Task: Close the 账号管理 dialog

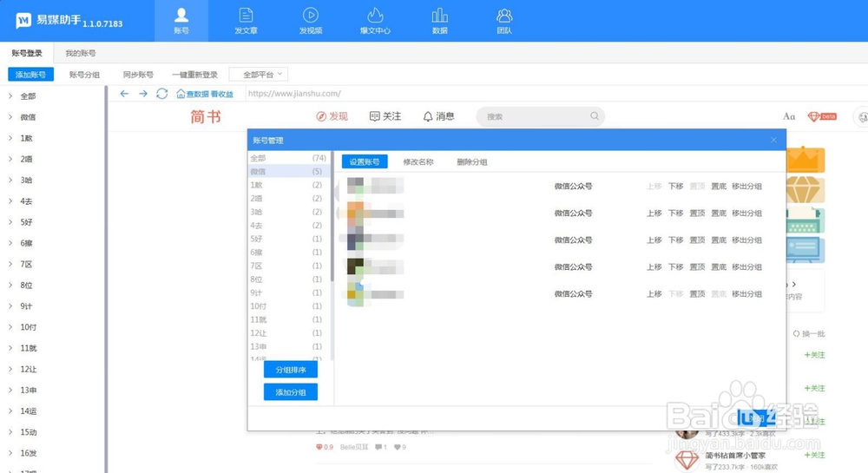Action: (773, 140)
